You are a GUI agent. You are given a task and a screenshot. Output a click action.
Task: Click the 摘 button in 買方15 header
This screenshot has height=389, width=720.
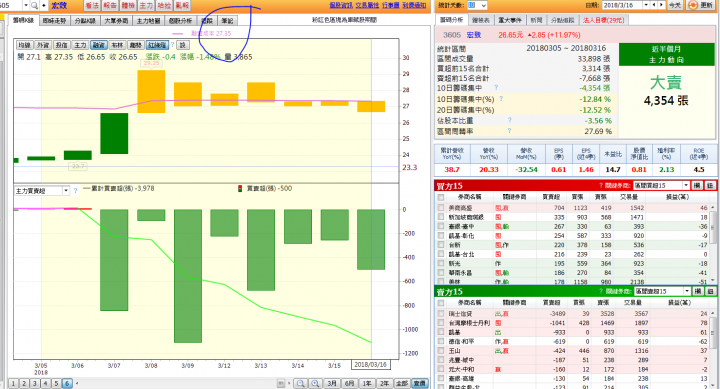(697, 186)
